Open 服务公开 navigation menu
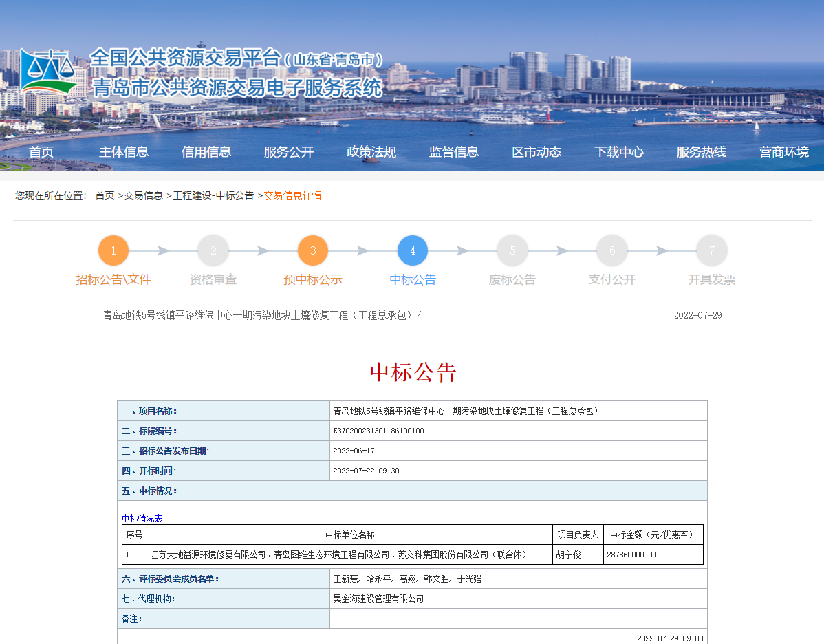The image size is (824, 644). point(289,152)
